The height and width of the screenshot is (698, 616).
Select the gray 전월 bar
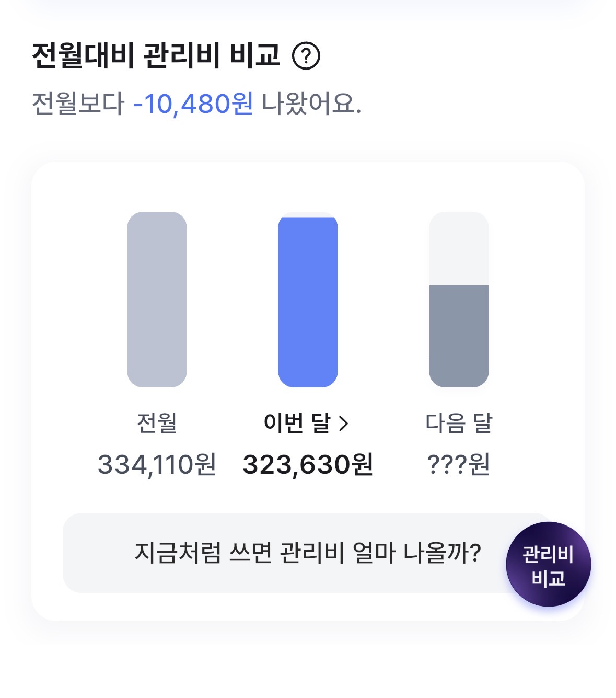coord(157,300)
